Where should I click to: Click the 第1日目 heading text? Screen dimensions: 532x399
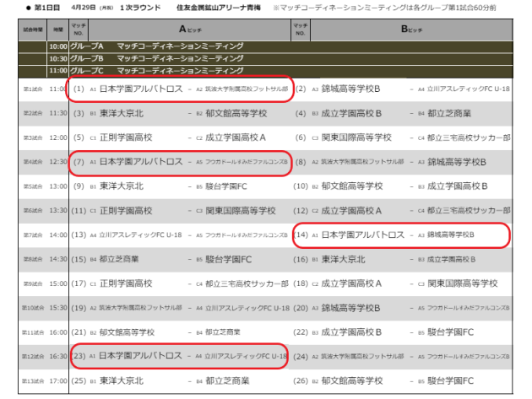(35, 8)
